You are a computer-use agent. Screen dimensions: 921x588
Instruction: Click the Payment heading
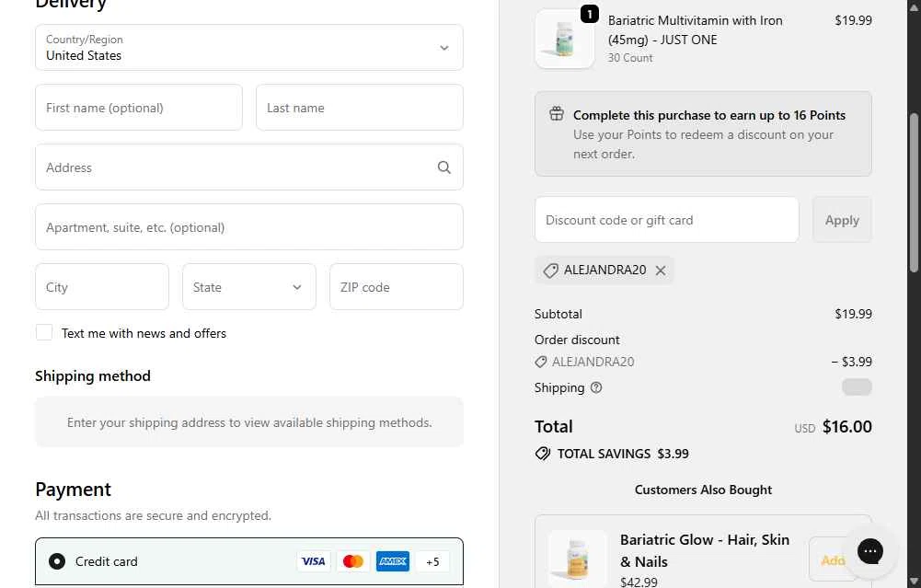[73, 490]
